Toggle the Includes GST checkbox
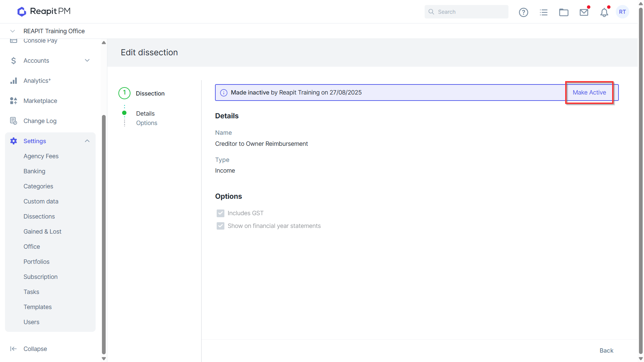Screen dimensions: 644x362 (x=220, y=213)
